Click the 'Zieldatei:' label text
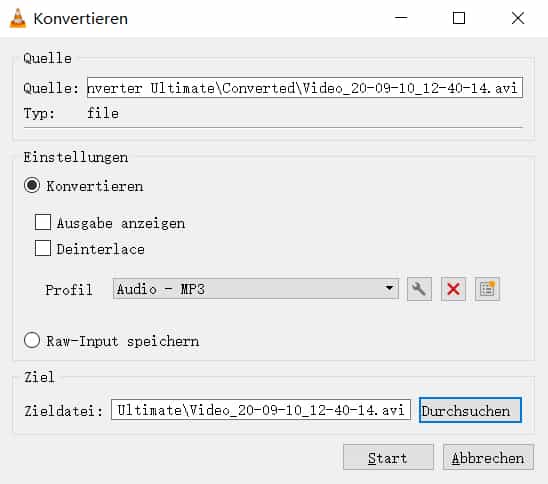This screenshot has height=484, width=548. coord(63,411)
